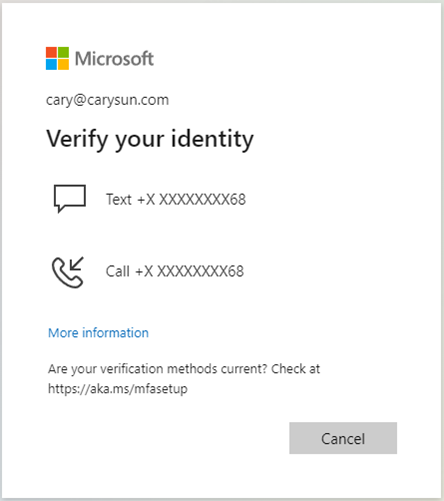This screenshot has height=501, width=444.
Task: Click the inward arrow on the phone icon
Action: [x=77, y=264]
